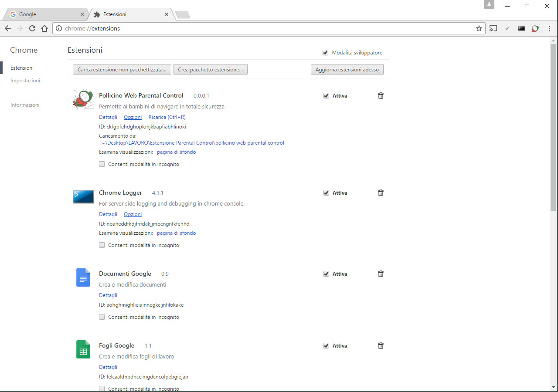558x392 pixels.
Task: Click the Cast icon in the toolbar
Action: 493,28
